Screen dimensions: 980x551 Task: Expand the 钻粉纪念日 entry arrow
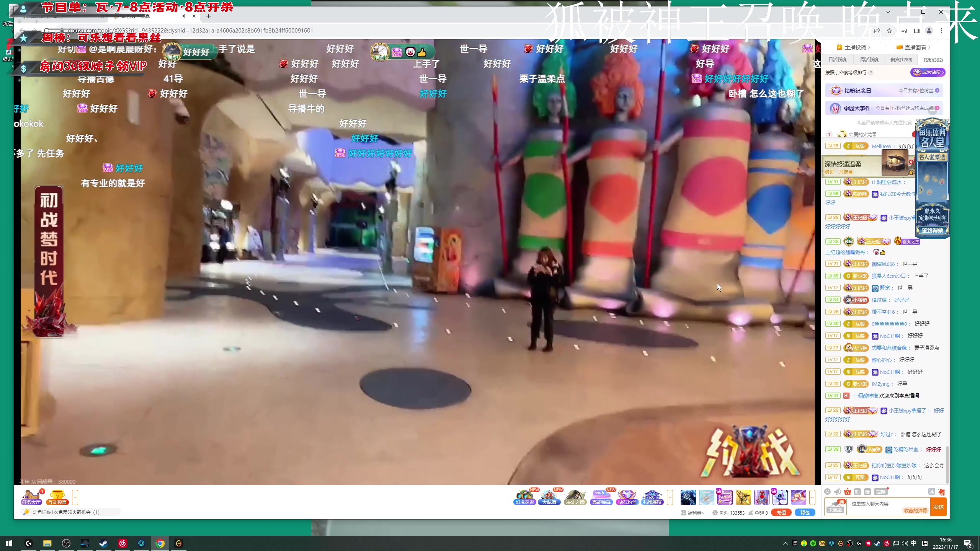click(937, 91)
